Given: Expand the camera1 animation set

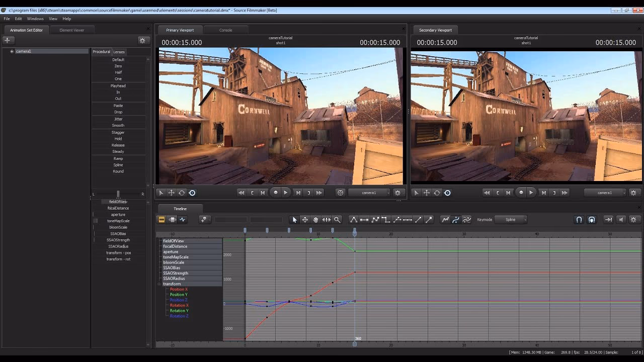Looking at the screenshot, I should coord(12,51).
